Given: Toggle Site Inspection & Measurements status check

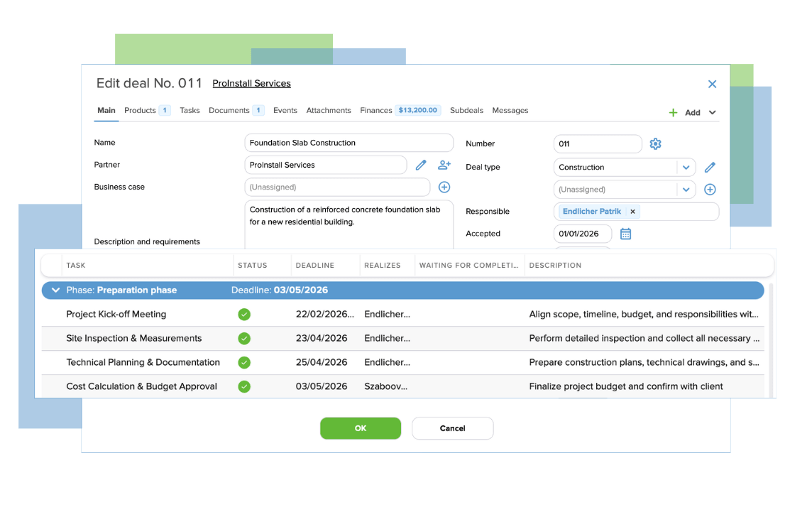Looking at the screenshot, I should pyautogui.click(x=244, y=338).
